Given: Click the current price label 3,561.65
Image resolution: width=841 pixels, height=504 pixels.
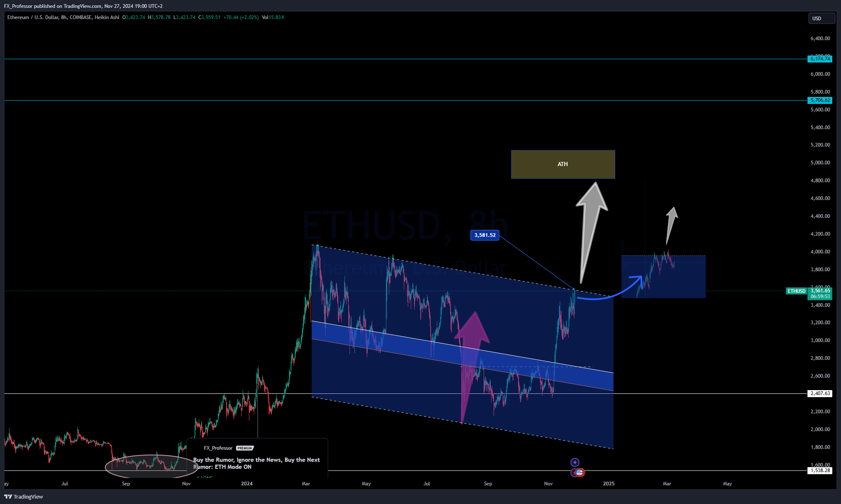Looking at the screenshot, I should click(x=820, y=291).
